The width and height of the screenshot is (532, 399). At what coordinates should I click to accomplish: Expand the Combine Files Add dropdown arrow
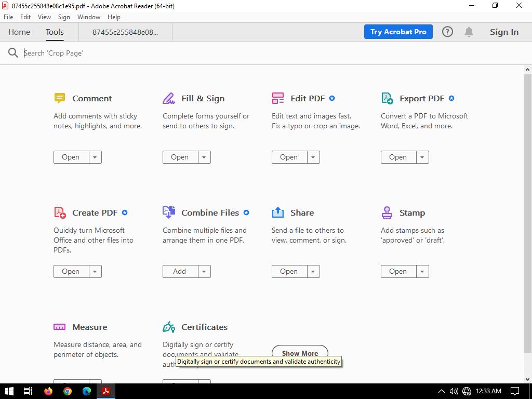pyautogui.click(x=204, y=272)
